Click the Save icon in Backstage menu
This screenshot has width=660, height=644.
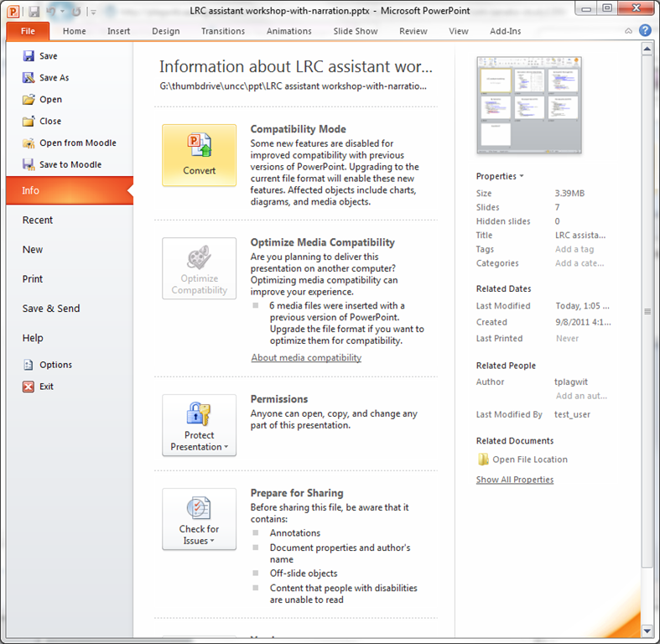(29, 56)
